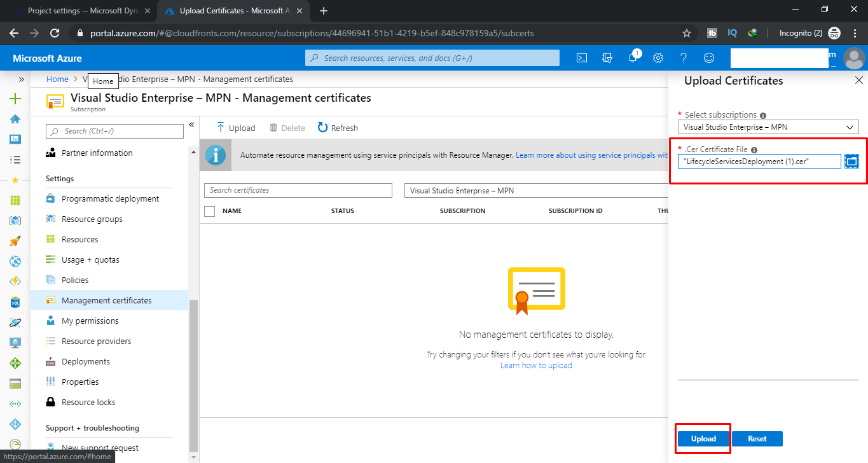Open SQL databases icon in left rail
Image resolution: width=868 pixels, height=463 pixels.
click(x=15, y=302)
